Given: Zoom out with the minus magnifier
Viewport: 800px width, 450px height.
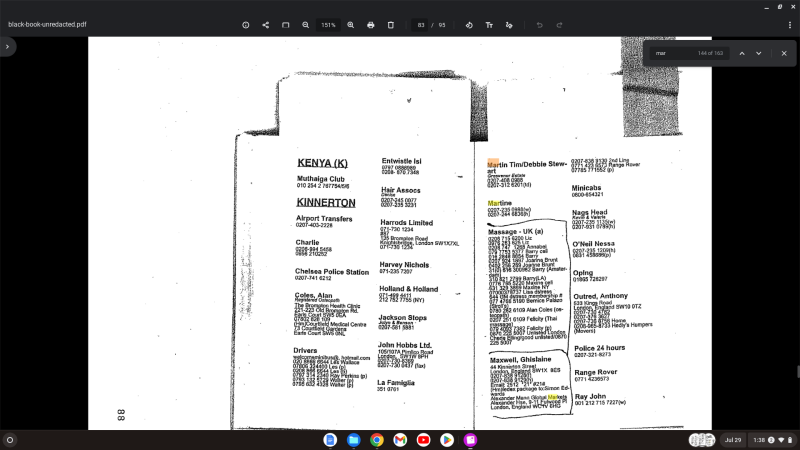Looking at the screenshot, I should click(x=305, y=25).
